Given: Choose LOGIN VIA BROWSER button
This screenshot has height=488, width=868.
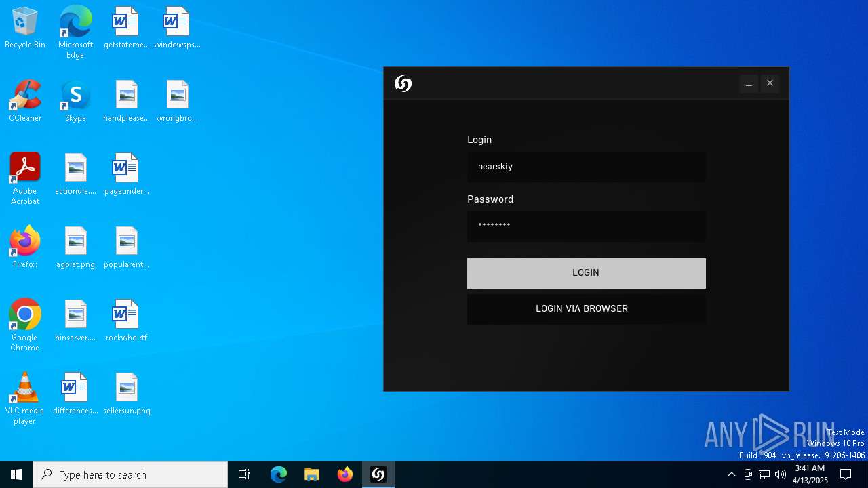Looking at the screenshot, I should tap(586, 308).
